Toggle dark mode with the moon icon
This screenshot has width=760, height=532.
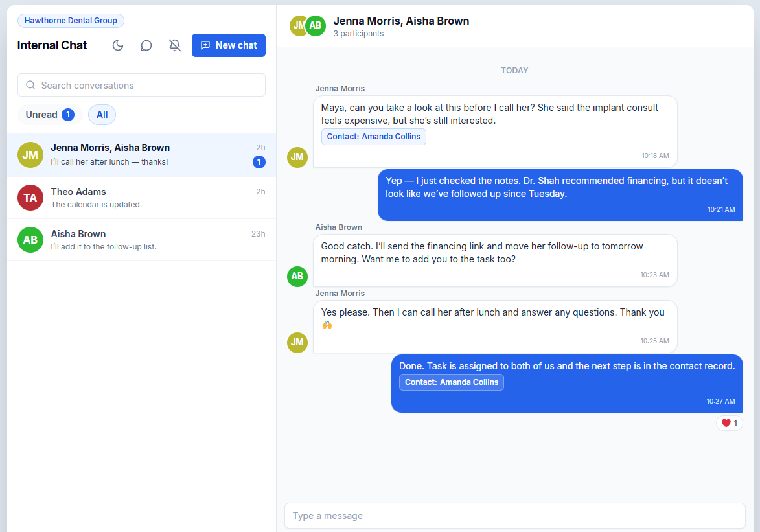tap(118, 45)
